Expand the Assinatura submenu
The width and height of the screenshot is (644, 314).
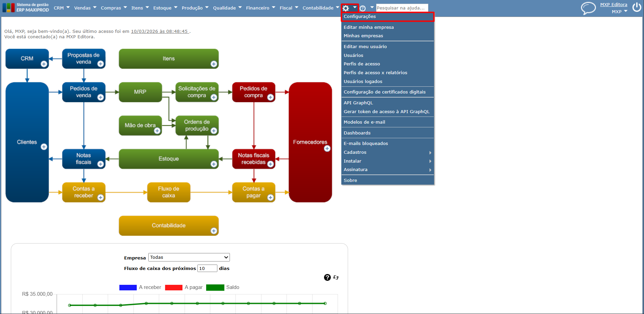coord(387,170)
